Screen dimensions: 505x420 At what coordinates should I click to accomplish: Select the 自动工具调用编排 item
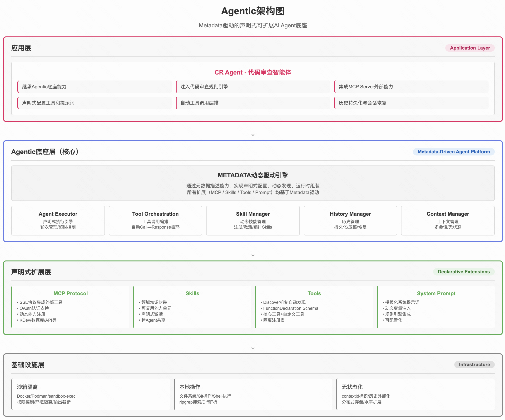[199, 103]
